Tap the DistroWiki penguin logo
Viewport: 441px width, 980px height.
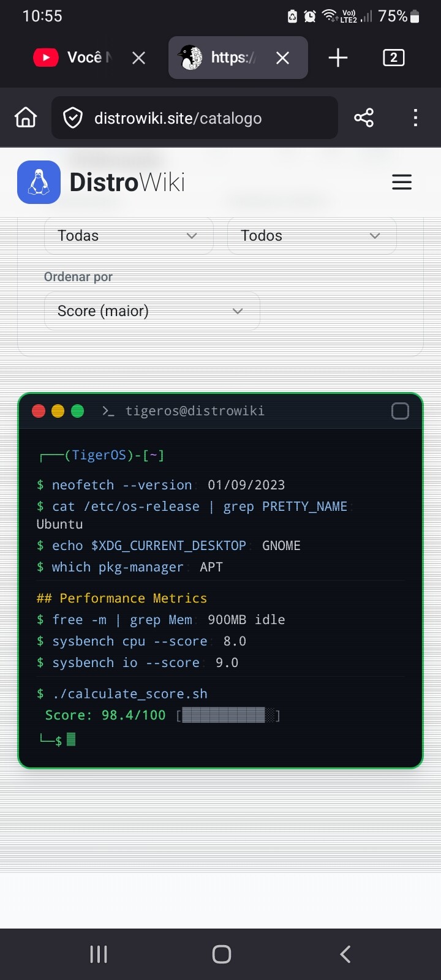[39, 182]
